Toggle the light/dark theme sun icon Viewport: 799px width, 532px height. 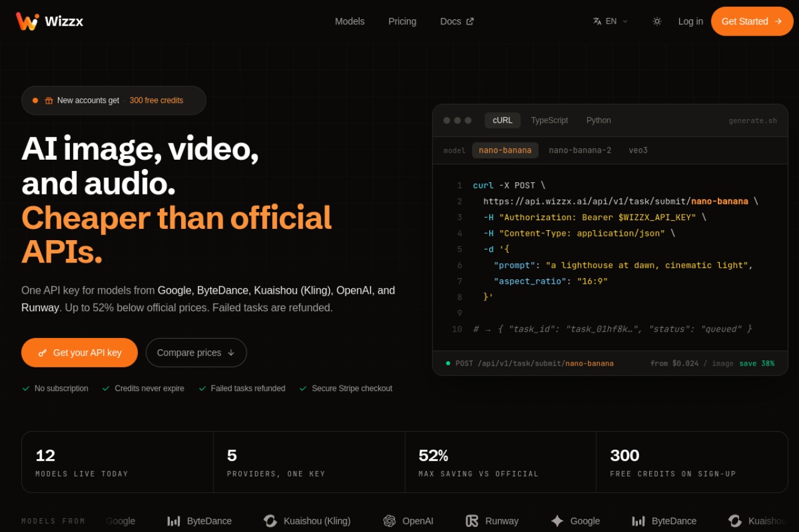point(657,21)
